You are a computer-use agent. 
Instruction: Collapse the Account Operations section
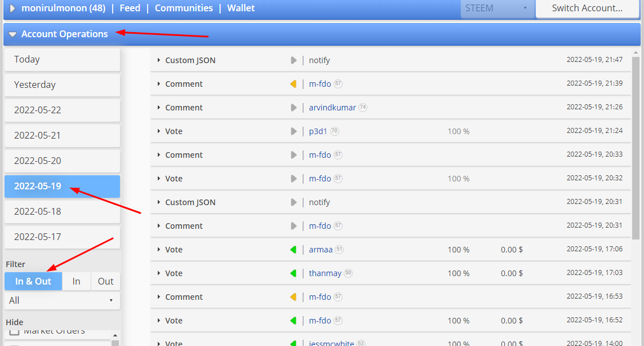coord(12,34)
